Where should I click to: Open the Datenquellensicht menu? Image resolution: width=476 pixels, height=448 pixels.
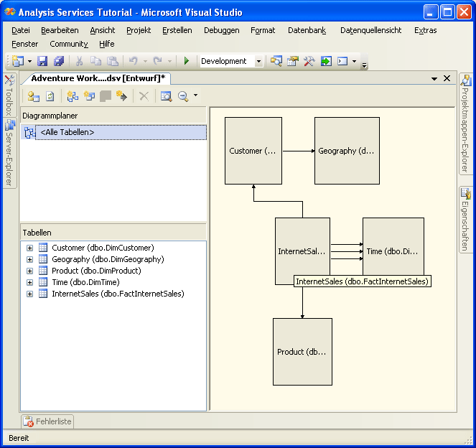click(370, 30)
